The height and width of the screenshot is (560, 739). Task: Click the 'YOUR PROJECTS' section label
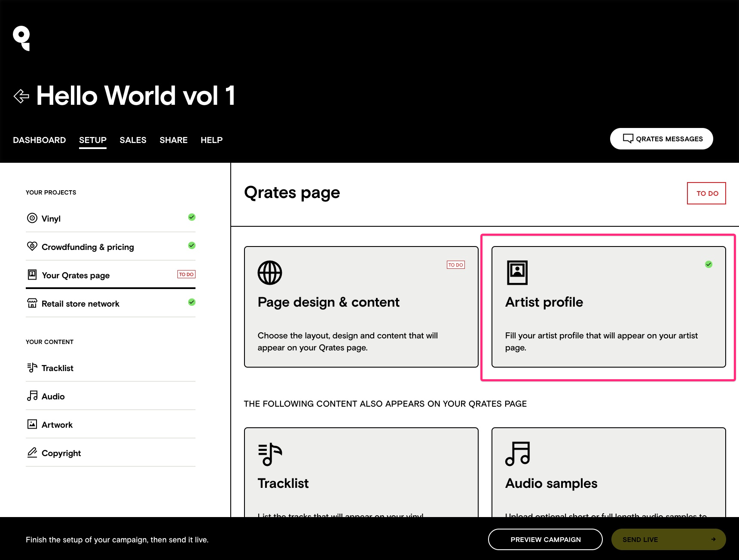[51, 192]
